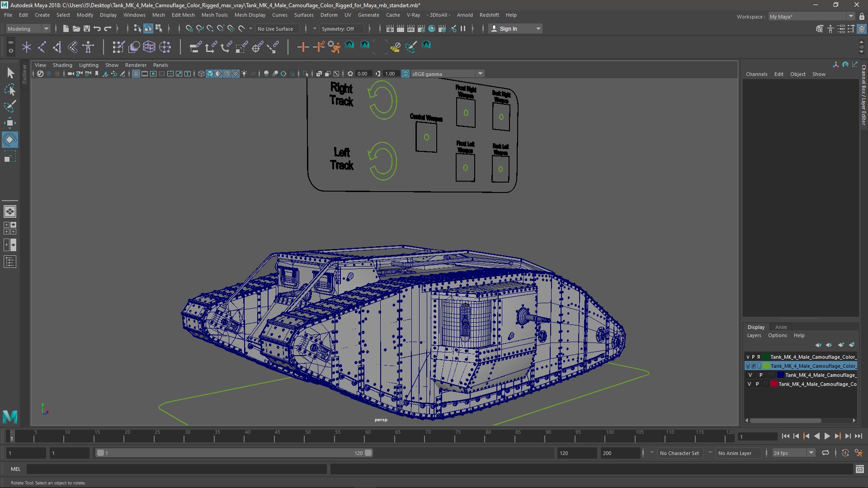Open the Mesh Tools menu
The image size is (868, 488).
[x=214, y=15]
